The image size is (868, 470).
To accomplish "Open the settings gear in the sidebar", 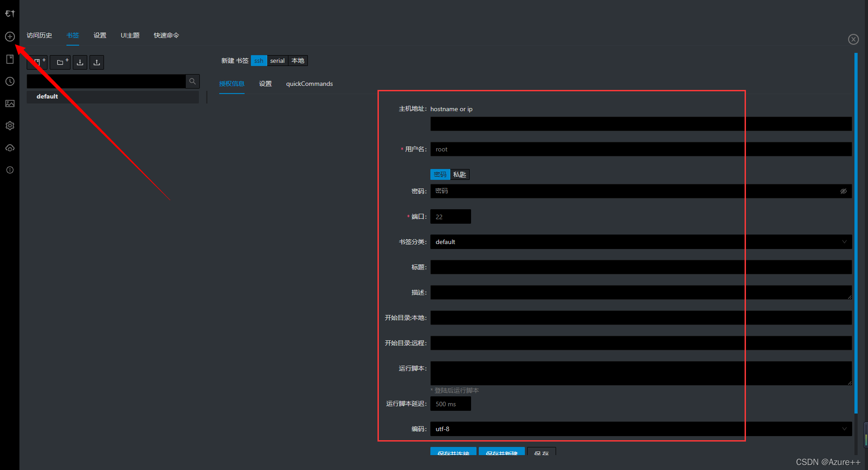I will [9, 126].
